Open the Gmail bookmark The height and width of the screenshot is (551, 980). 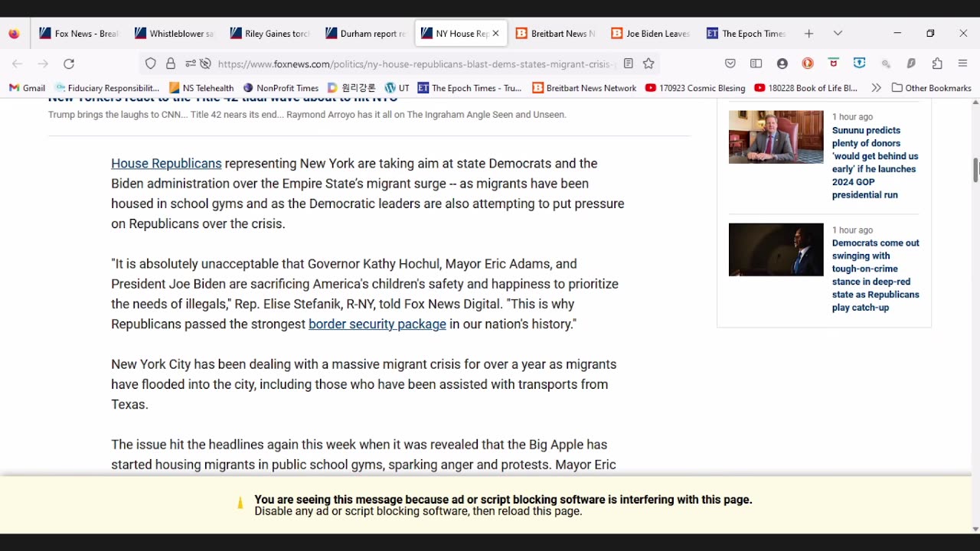coord(27,88)
